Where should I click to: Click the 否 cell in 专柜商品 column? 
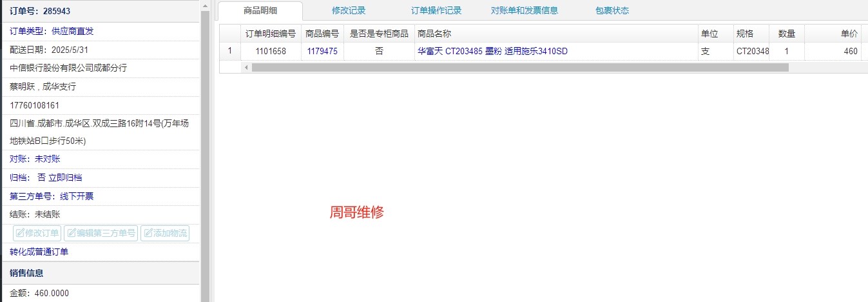point(379,52)
